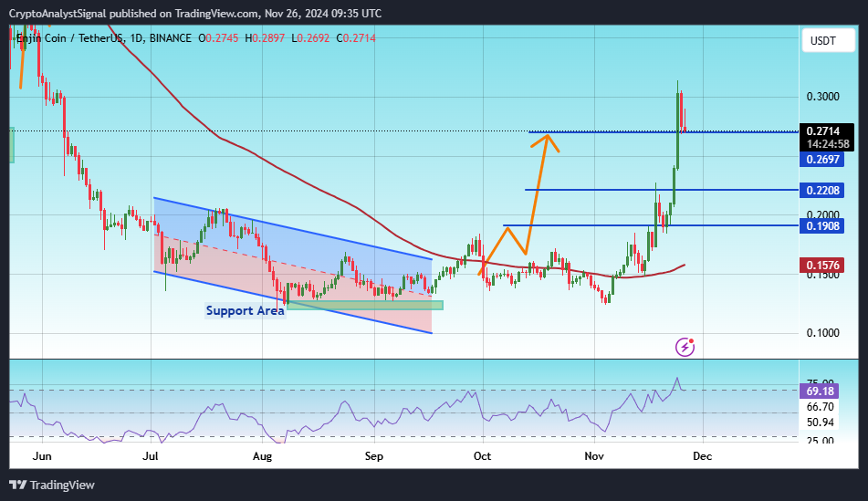Click the current price 0.2714 label
Viewport: 868px width, 501px height.
click(x=823, y=131)
